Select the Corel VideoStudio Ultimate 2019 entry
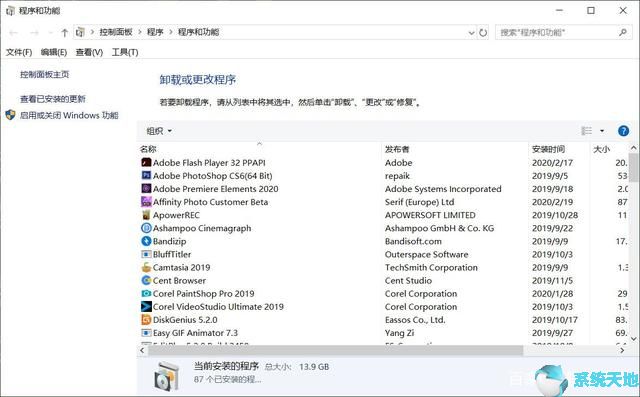Viewport: 640px width, 397px height. (218, 306)
